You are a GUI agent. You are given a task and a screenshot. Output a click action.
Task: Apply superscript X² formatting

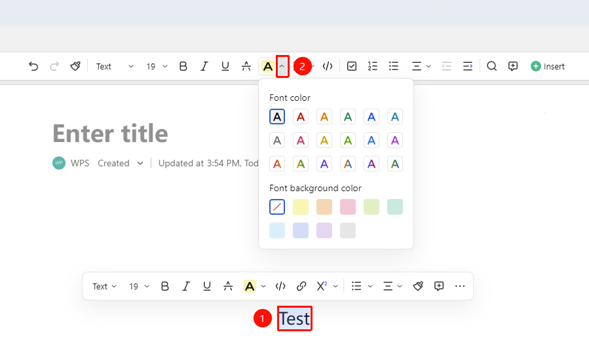[x=322, y=286]
